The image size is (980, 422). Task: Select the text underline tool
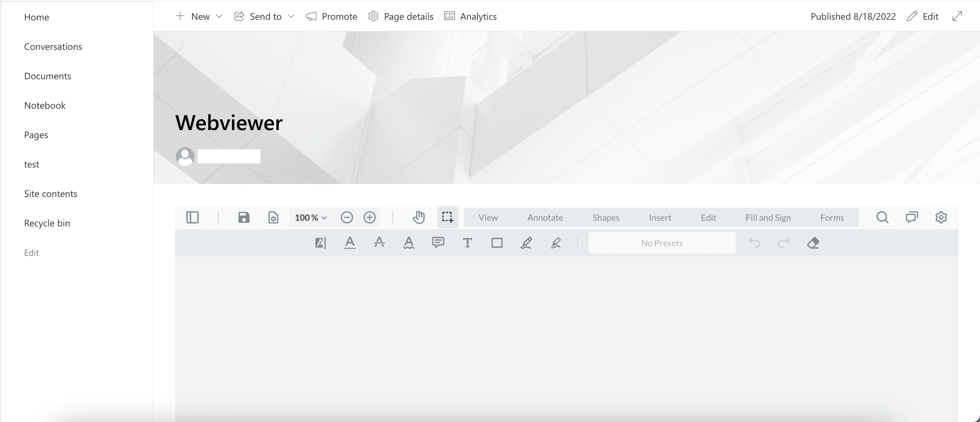coord(350,243)
